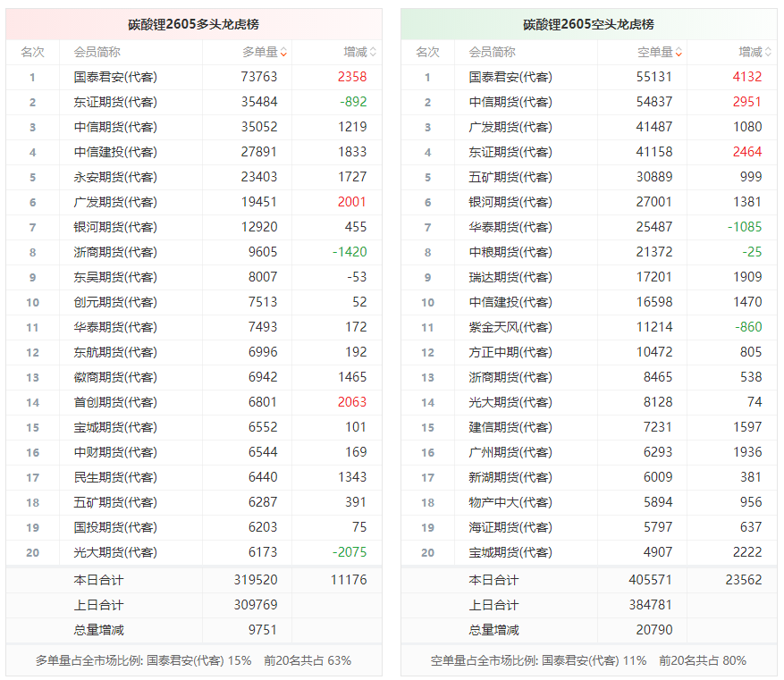Select 永安期货(代客) row name

click(x=115, y=177)
